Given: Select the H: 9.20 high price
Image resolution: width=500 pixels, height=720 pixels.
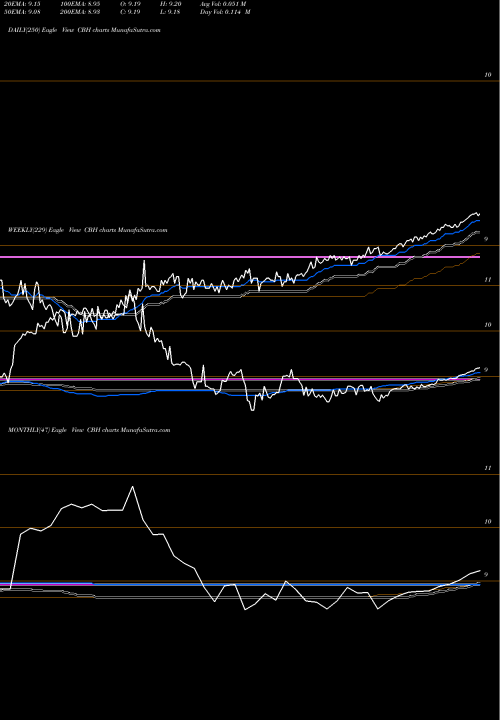Looking at the screenshot, I should (172, 3).
